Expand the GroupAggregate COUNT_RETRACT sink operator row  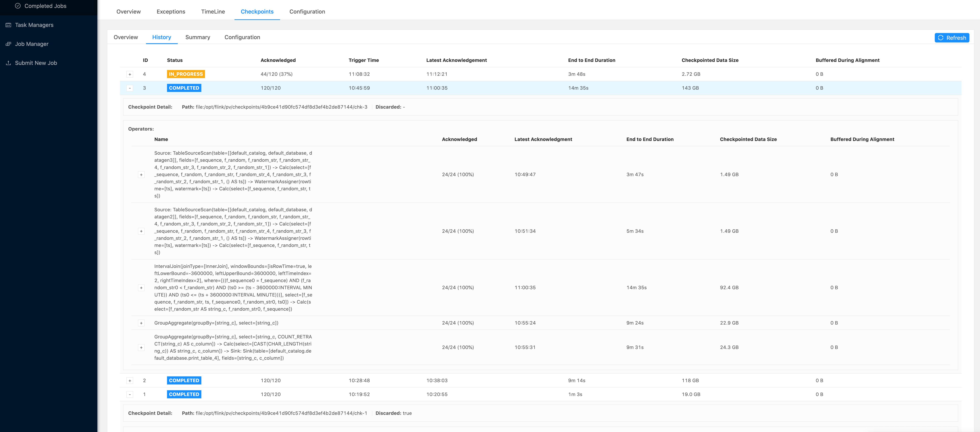pyautogui.click(x=141, y=348)
